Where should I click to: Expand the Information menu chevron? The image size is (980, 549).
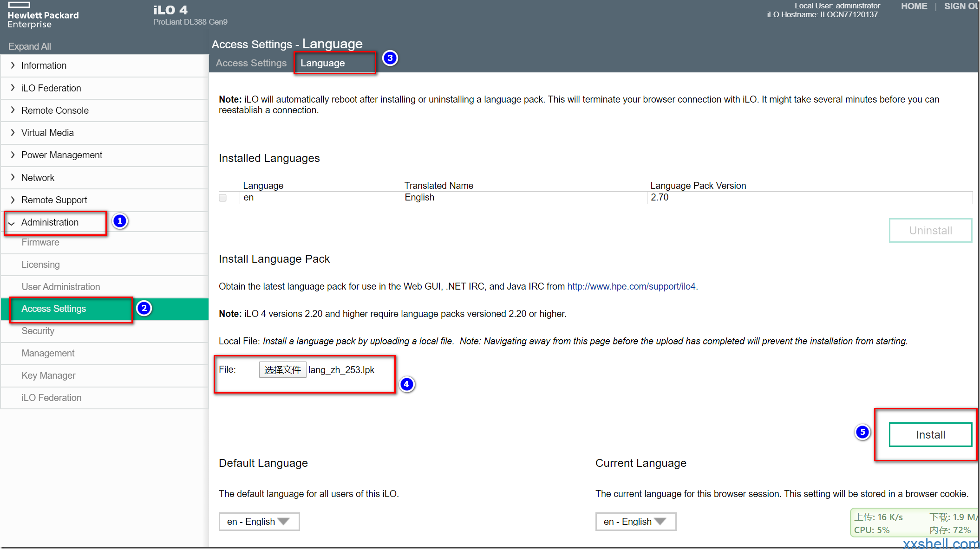13,65
